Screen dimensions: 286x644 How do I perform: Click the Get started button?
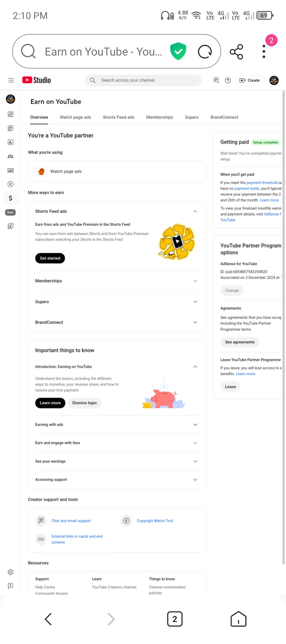pyautogui.click(x=50, y=258)
